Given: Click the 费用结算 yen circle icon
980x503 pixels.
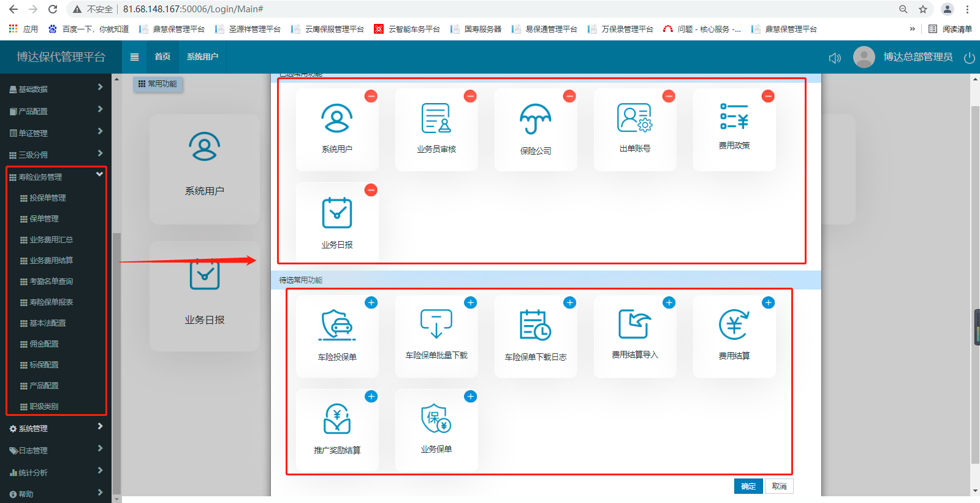Looking at the screenshot, I should [x=734, y=324].
